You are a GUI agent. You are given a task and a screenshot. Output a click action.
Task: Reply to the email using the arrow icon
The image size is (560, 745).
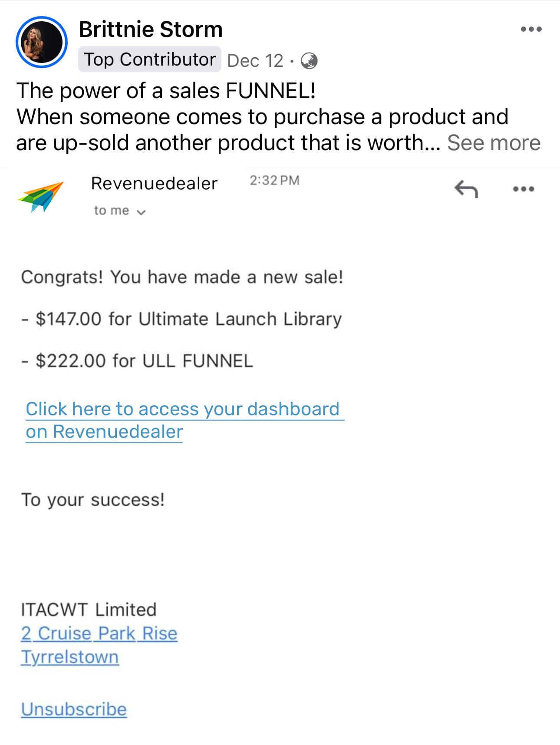466,189
